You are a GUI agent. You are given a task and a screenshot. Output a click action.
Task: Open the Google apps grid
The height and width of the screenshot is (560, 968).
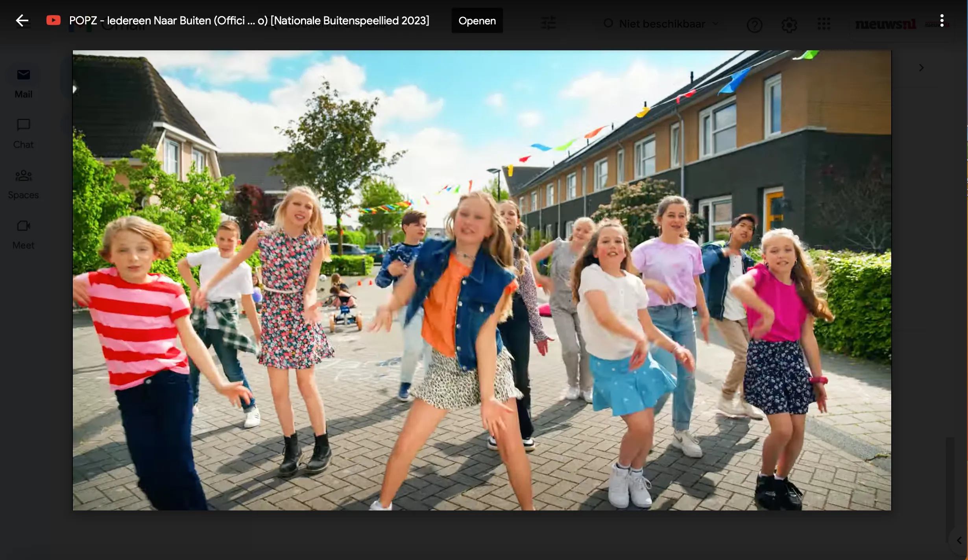point(824,24)
